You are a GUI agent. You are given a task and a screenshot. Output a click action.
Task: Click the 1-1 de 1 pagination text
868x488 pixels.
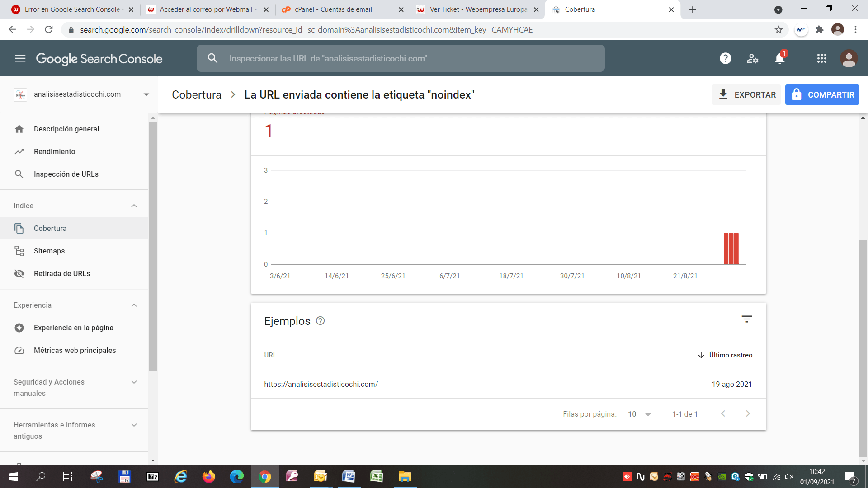685,414
